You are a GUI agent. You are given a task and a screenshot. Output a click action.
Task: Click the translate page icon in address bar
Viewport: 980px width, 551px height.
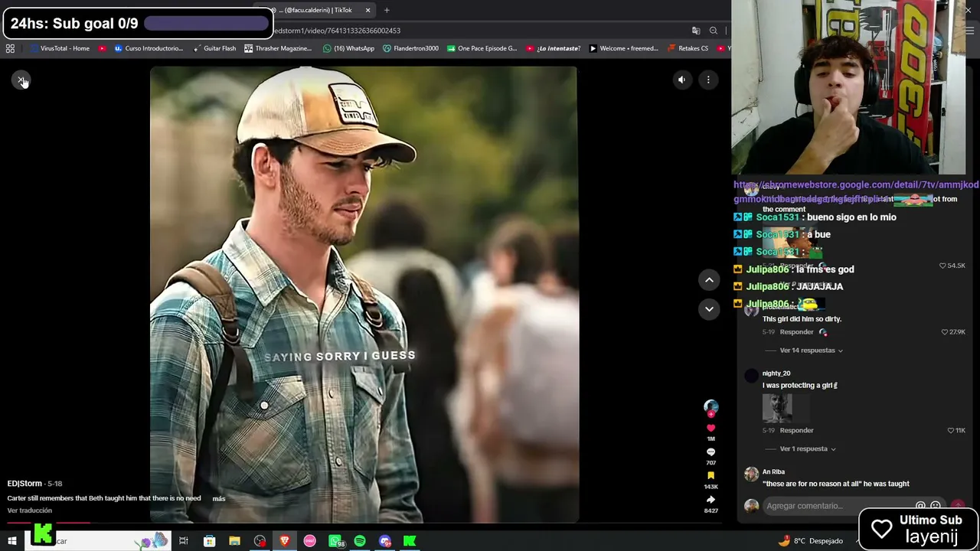(x=696, y=31)
